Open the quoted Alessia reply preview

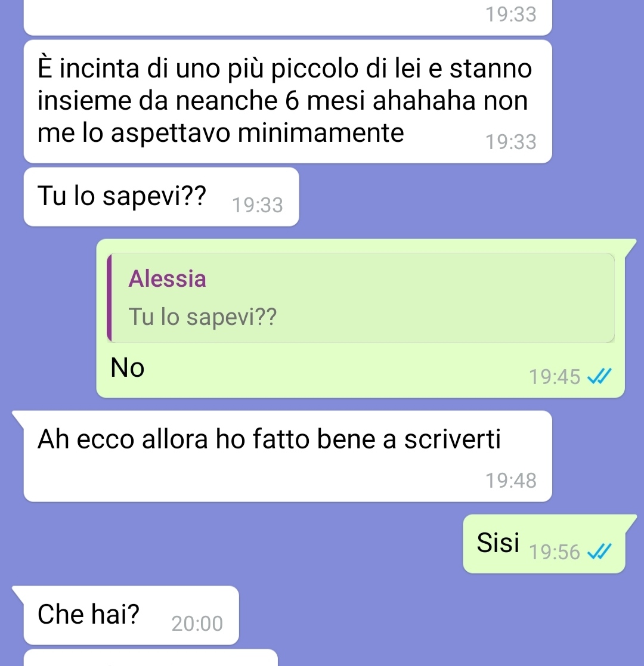[x=361, y=298]
